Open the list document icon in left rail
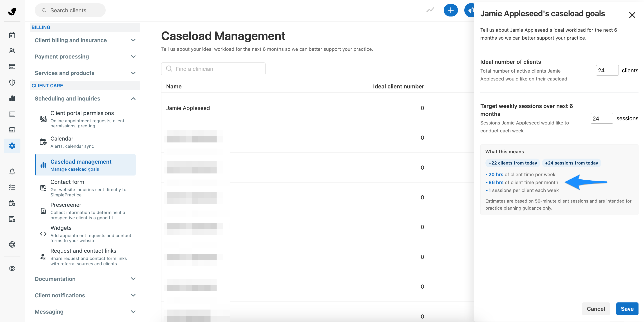The width and height of the screenshot is (644, 322). click(12, 114)
